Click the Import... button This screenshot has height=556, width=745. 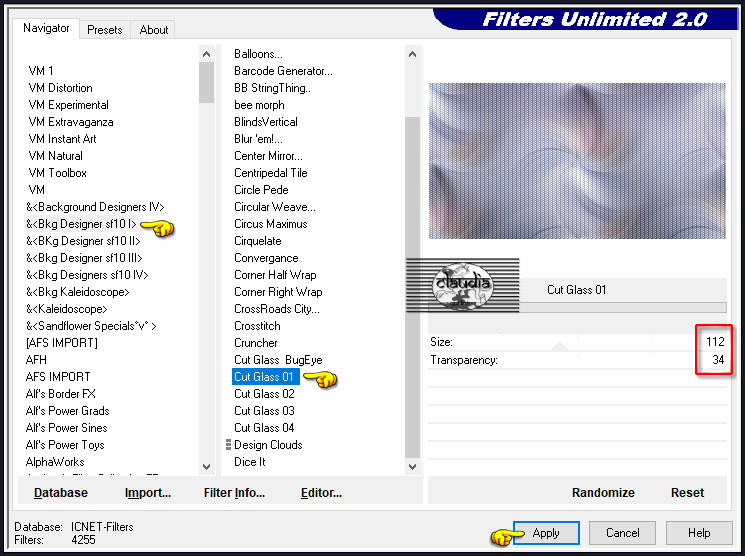click(148, 493)
